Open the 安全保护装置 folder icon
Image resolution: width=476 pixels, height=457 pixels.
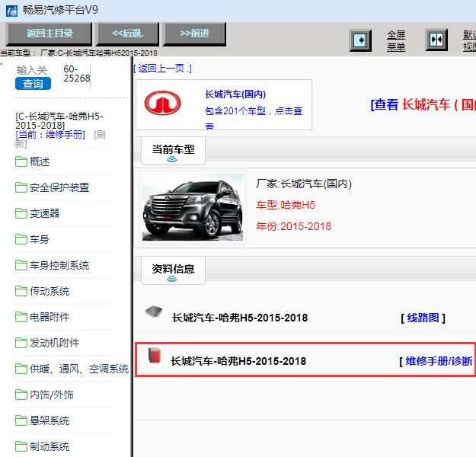[x=21, y=187]
